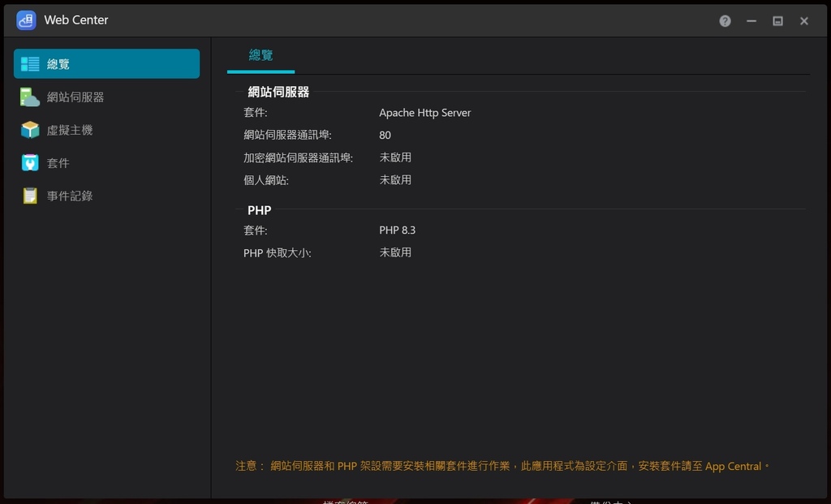Minimize the Web Center window
831x504 pixels.
[751, 20]
